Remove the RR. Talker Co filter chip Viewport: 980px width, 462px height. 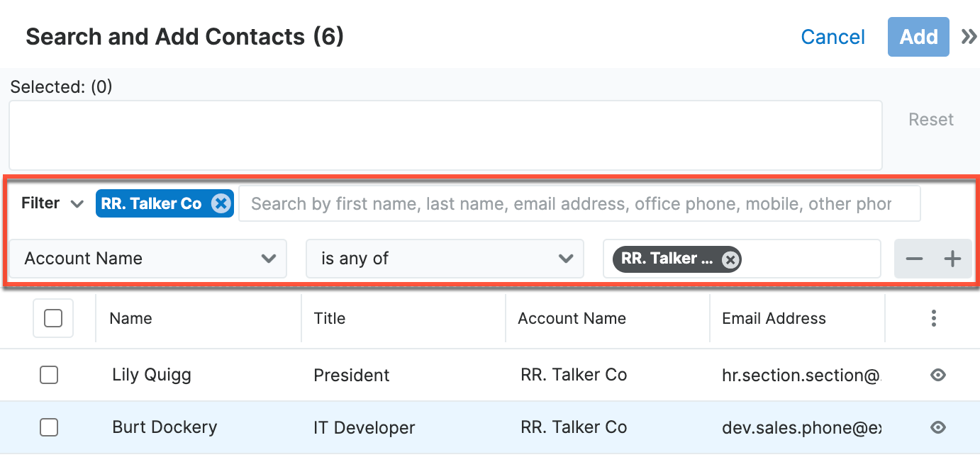[x=221, y=203]
